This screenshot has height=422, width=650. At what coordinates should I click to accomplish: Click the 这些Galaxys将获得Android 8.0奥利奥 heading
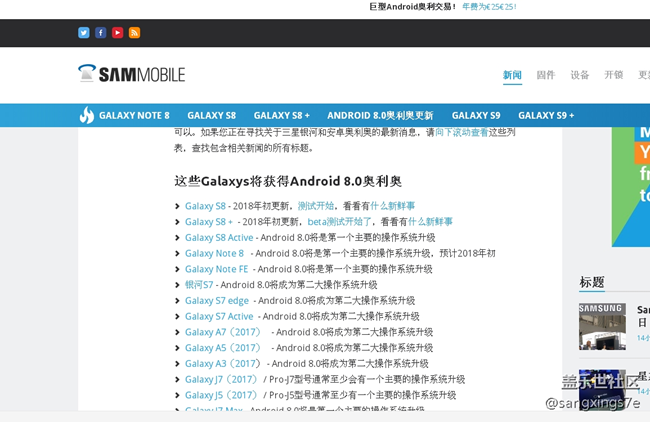coord(288,181)
